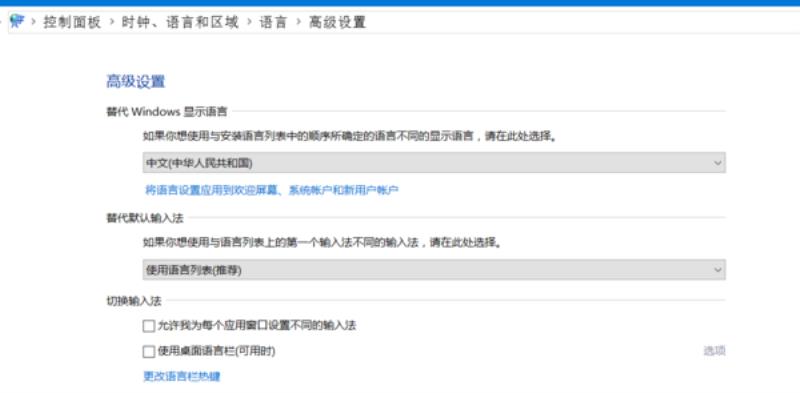Select 高级设置 breadcrumb item
Viewport: 800px width, 393px height.
(x=337, y=22)
